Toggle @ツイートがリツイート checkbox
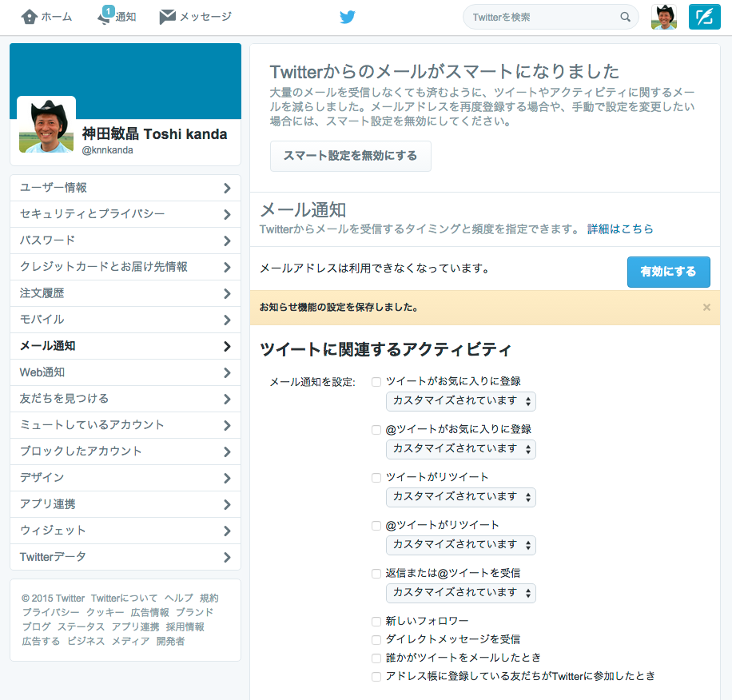 376,526
